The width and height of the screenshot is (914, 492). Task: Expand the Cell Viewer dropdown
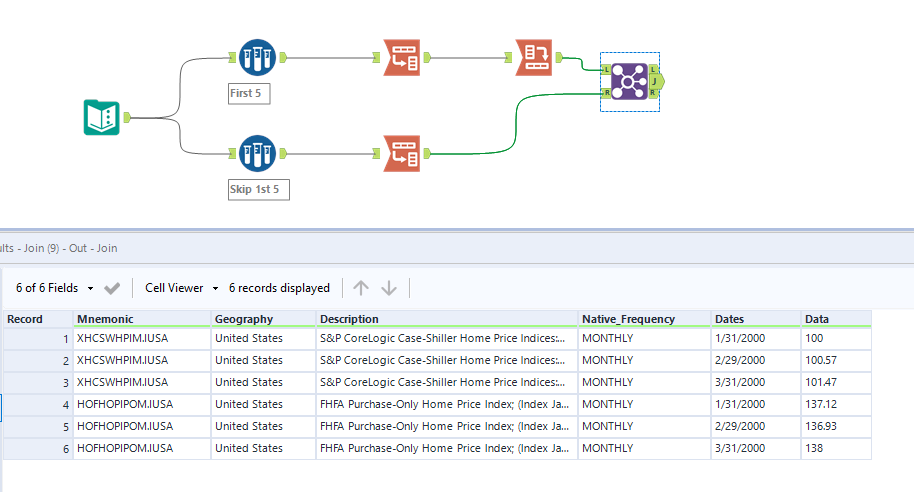[x=181, y=288]
